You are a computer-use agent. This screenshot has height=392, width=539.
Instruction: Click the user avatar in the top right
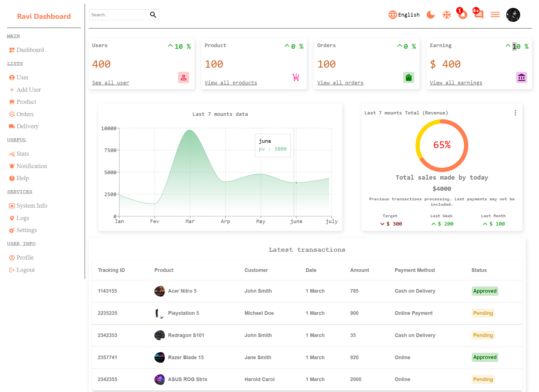click(x=513, y=15)
